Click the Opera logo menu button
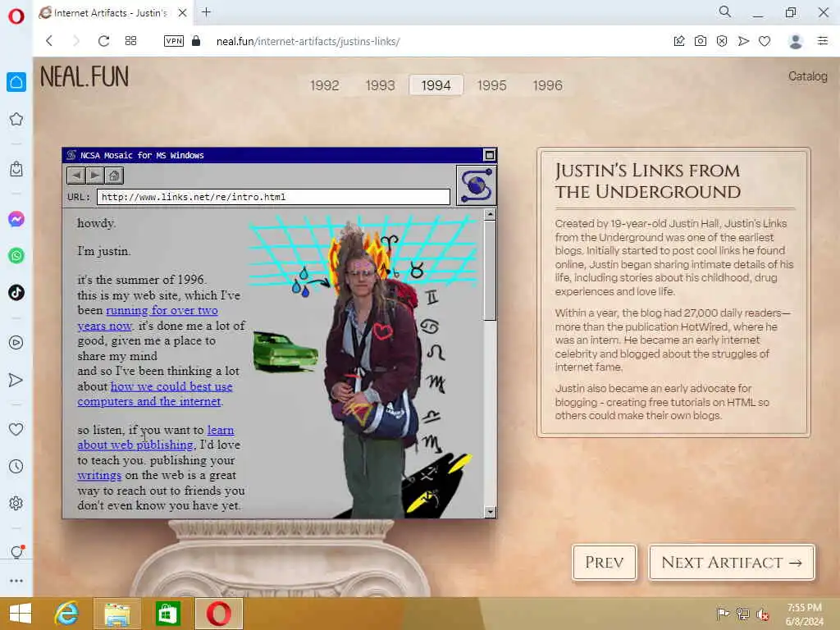 [16, 16]
